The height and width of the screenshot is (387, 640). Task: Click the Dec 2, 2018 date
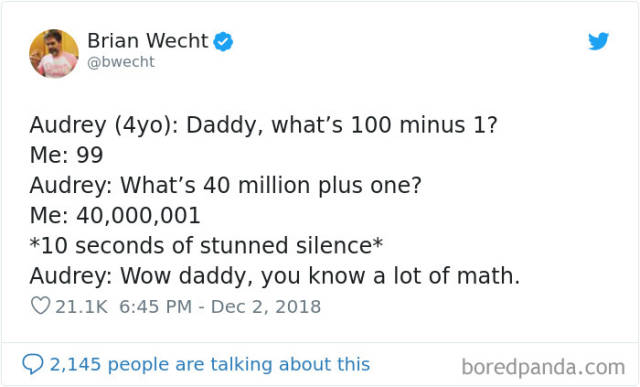[x=266, y=307]
